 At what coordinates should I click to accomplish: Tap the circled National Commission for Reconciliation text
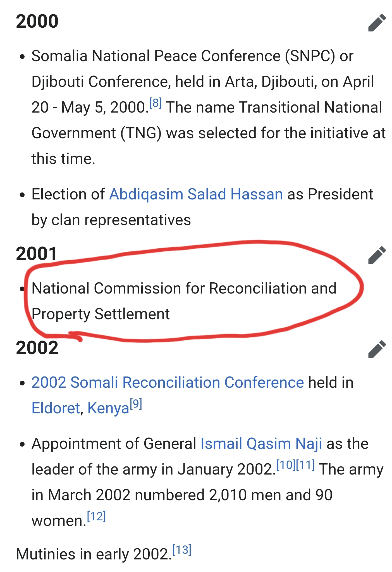(x=184, y=301)
